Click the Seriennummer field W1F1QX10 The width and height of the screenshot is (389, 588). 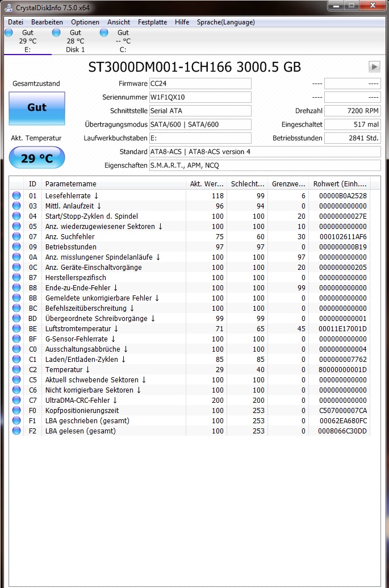(200, 97)
